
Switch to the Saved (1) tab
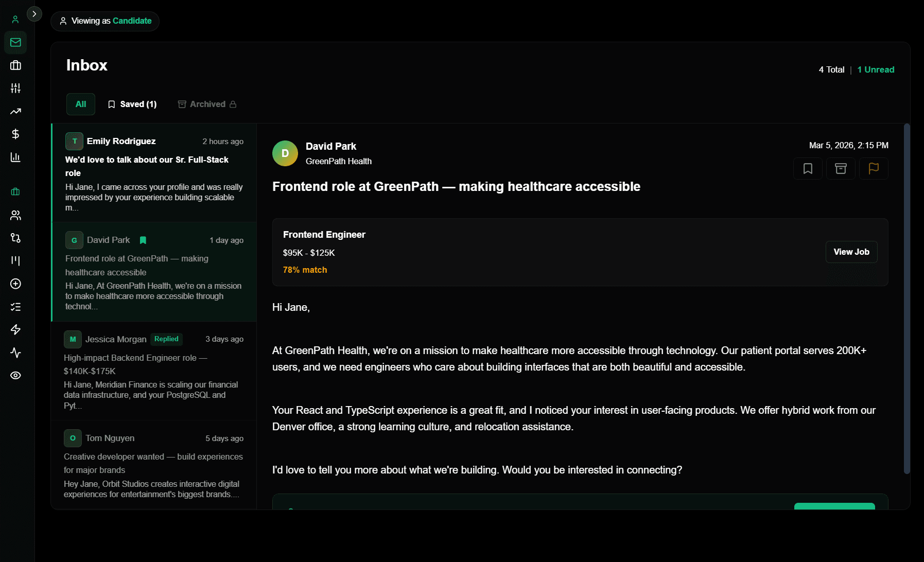click(132, 104)
